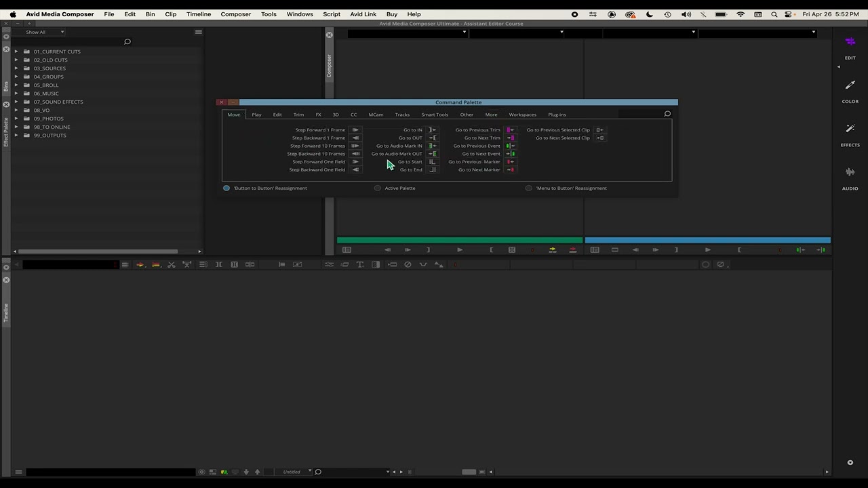Click the Go to Next Event icon
The height and width of the screenshot is (488, 868).
(x=510, y=154)
